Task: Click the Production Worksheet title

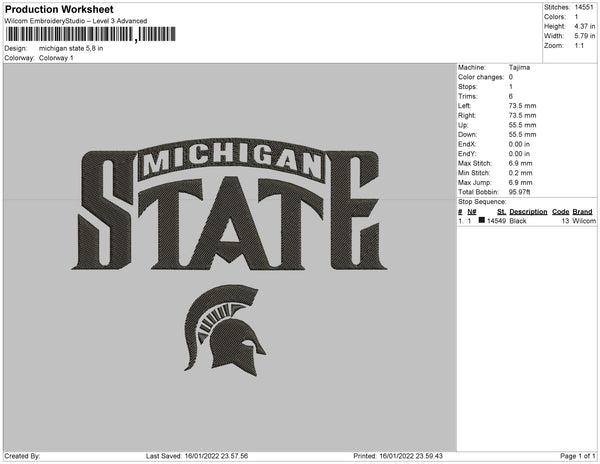Action: coord(59,10)
